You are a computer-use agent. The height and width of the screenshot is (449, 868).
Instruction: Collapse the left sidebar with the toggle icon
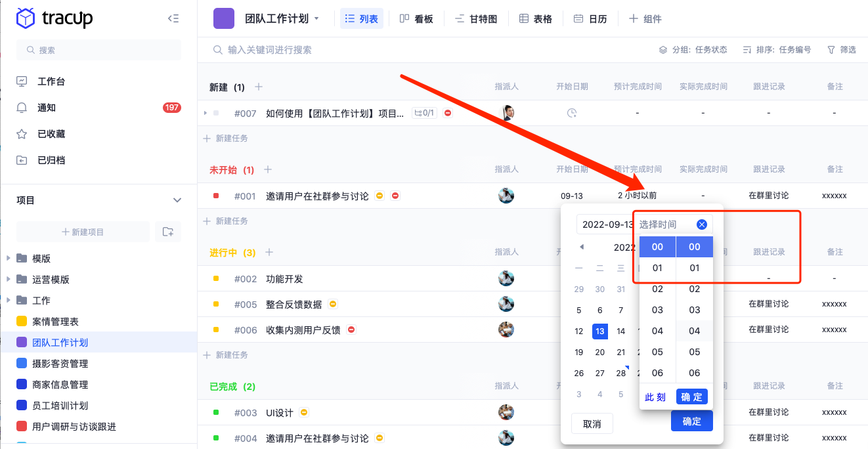pos(173,19)
